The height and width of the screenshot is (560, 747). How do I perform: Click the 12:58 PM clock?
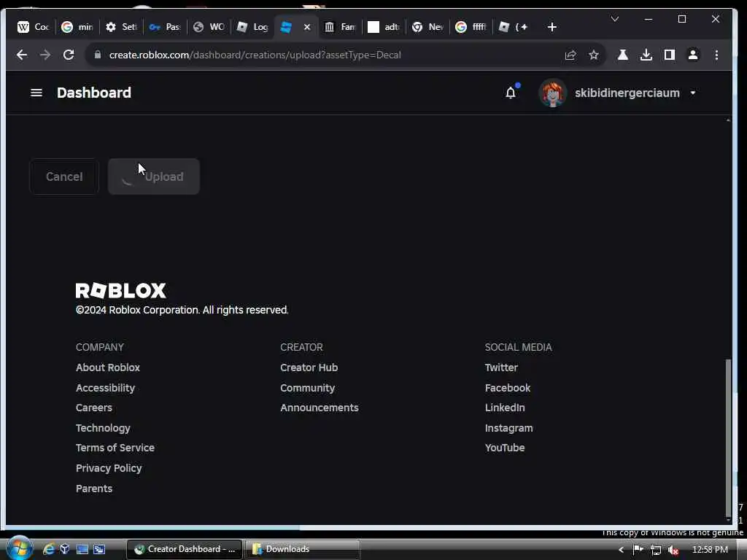[x=710, y=550]
